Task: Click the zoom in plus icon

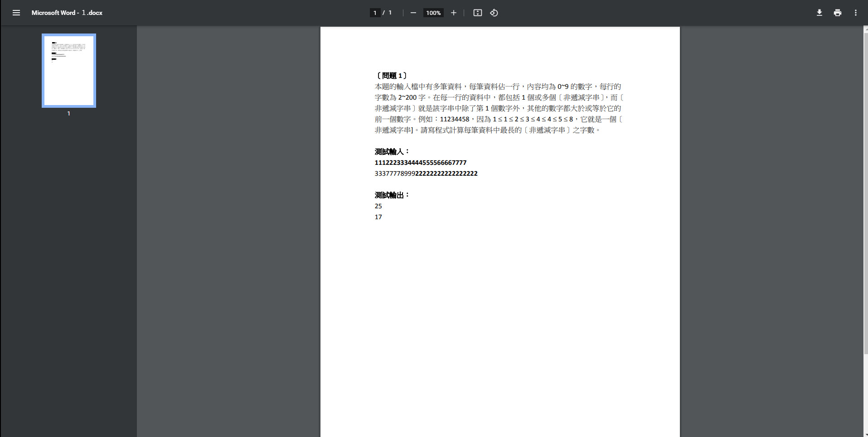Action: 453,13
